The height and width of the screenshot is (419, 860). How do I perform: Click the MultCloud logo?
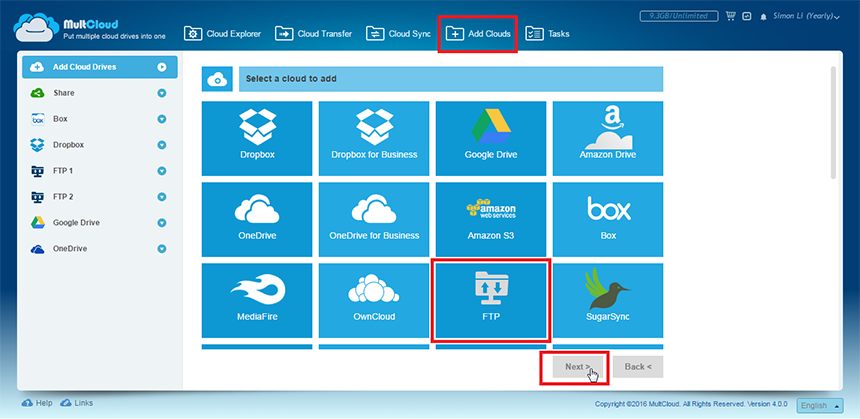click(x=89, y=29)
